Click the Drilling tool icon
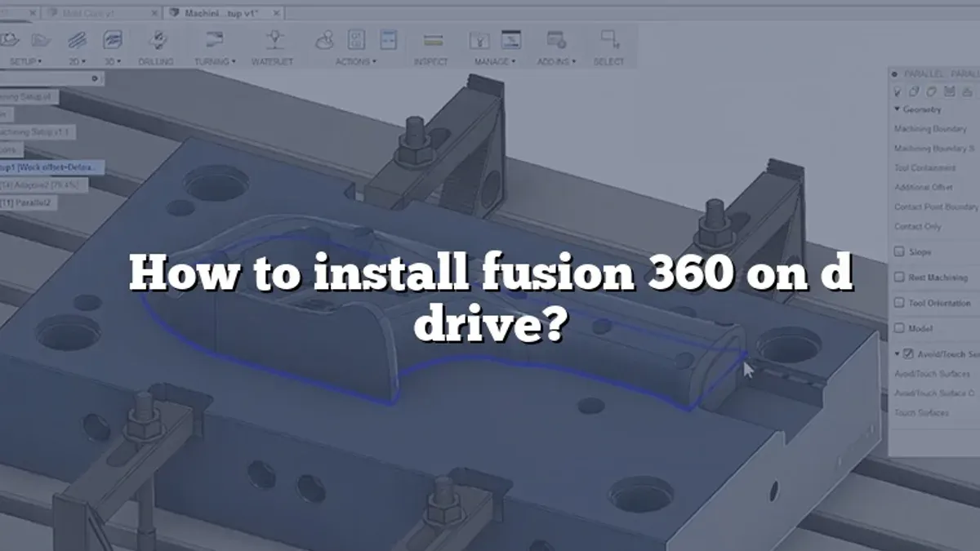Screen dimensions: 980x551 158,39
